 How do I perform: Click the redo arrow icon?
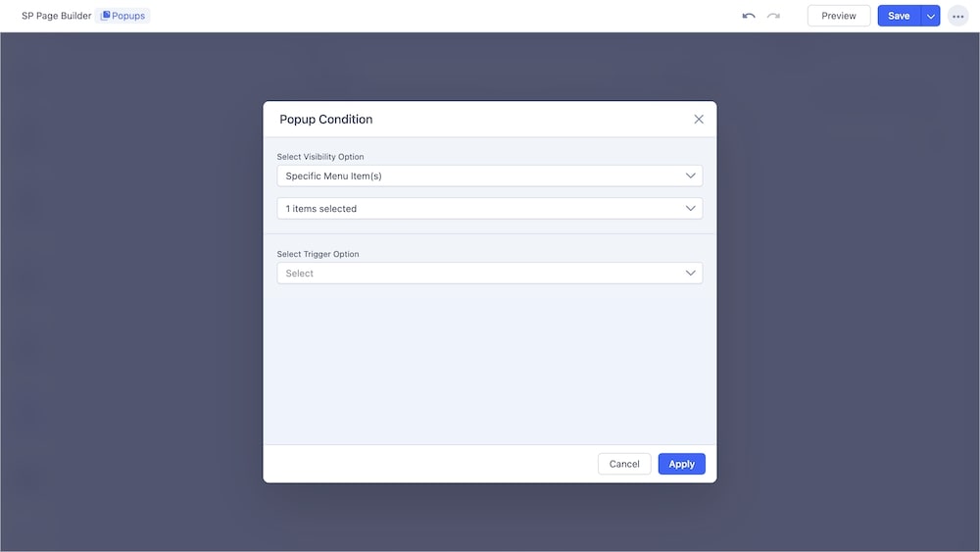tap(773, 16)
